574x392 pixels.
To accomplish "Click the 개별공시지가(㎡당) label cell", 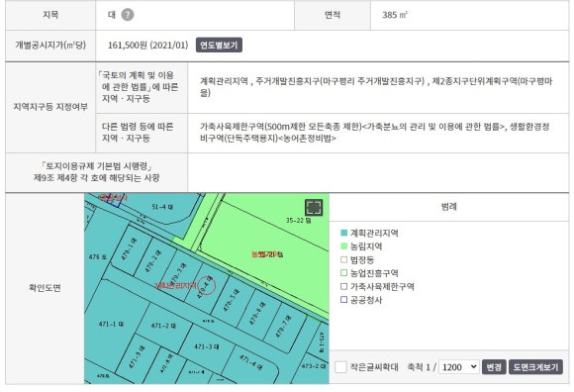I will click(x=50, y=46).
